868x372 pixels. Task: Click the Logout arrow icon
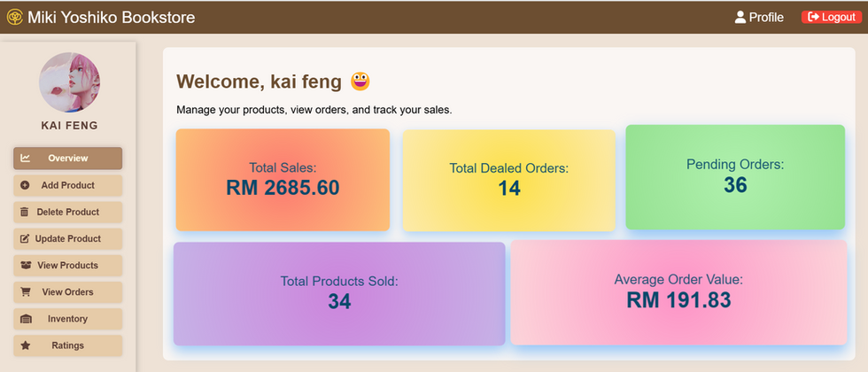[813, 17]
